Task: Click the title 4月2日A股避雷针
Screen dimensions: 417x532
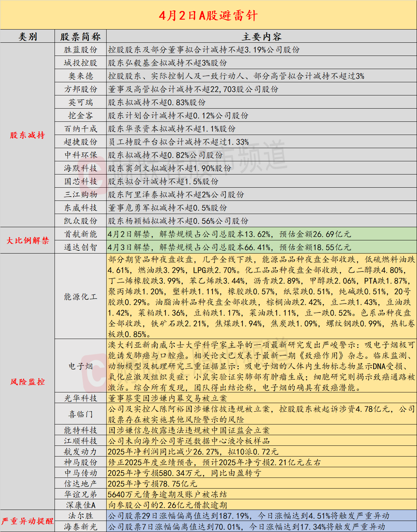Action: click(208, 15)
